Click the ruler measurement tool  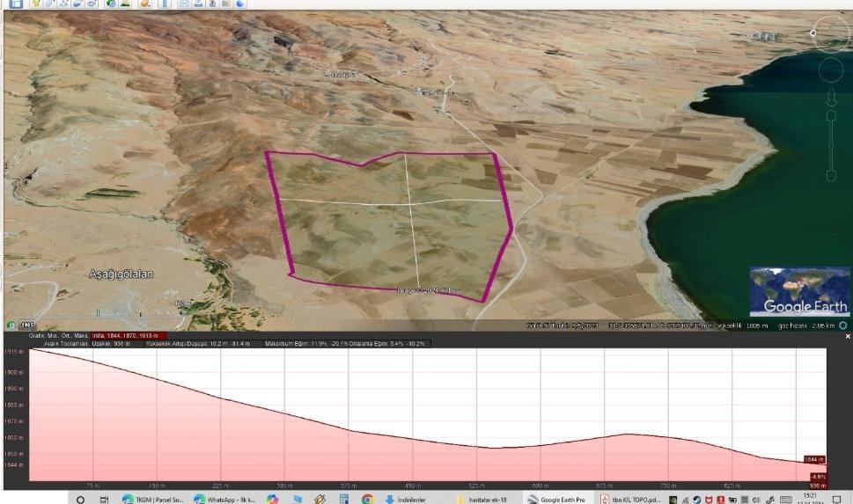click(x=165, y=4)
